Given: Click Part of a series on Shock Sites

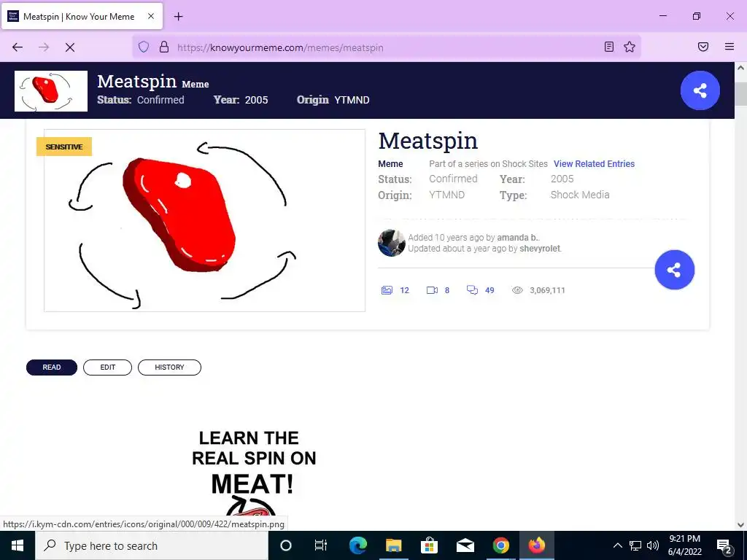Looking at the screenshot, I should [488, 164].
